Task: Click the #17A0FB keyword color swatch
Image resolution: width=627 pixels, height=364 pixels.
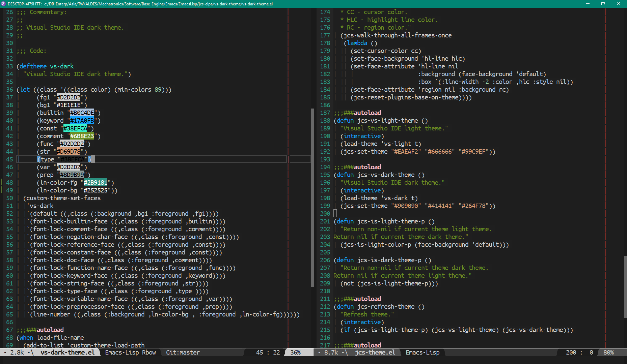Action: [82, 121]
